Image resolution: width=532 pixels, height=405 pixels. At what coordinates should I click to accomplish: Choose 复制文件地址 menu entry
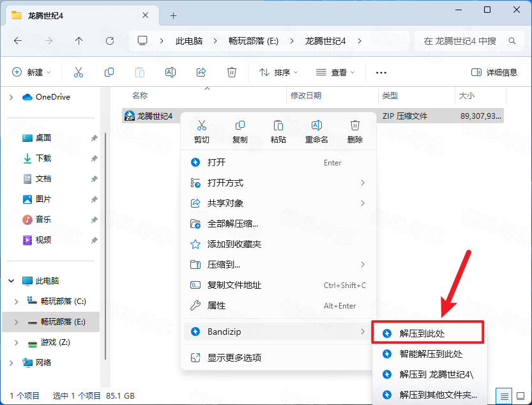click(x=278, y=285)
